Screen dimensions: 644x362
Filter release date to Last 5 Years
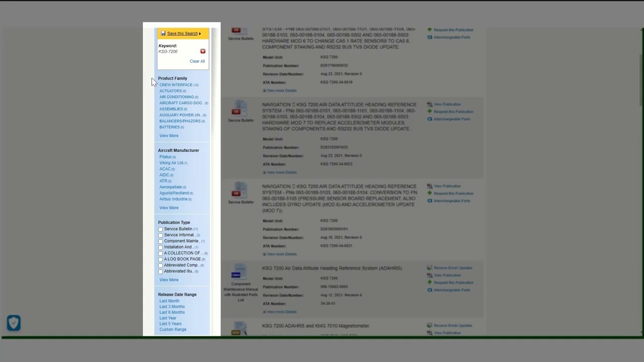(x=171, y=324)
